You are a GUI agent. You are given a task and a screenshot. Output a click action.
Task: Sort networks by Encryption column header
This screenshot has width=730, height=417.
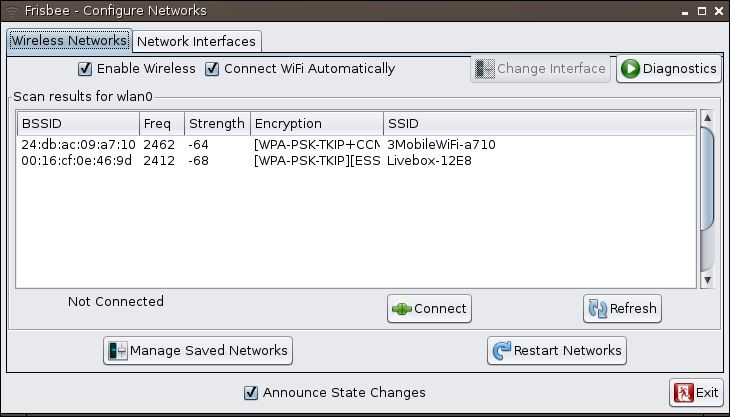point(316,124)
